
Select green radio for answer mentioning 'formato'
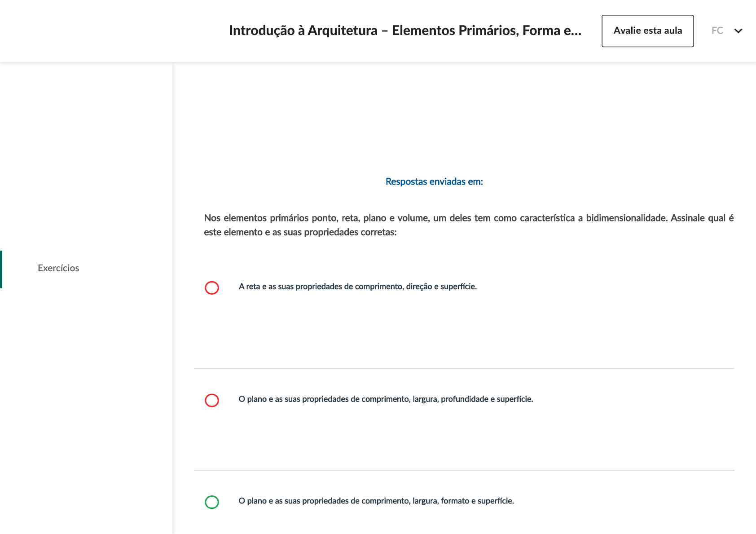point(212,502)
